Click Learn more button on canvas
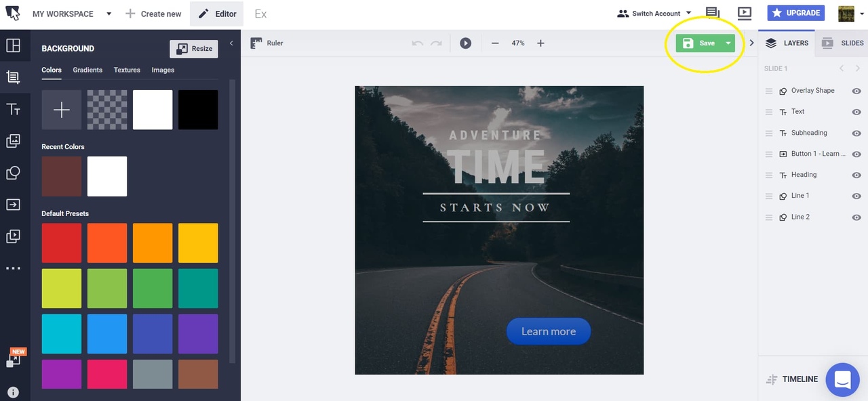This screenshot has height=401, width=868. tap(549, 331)
